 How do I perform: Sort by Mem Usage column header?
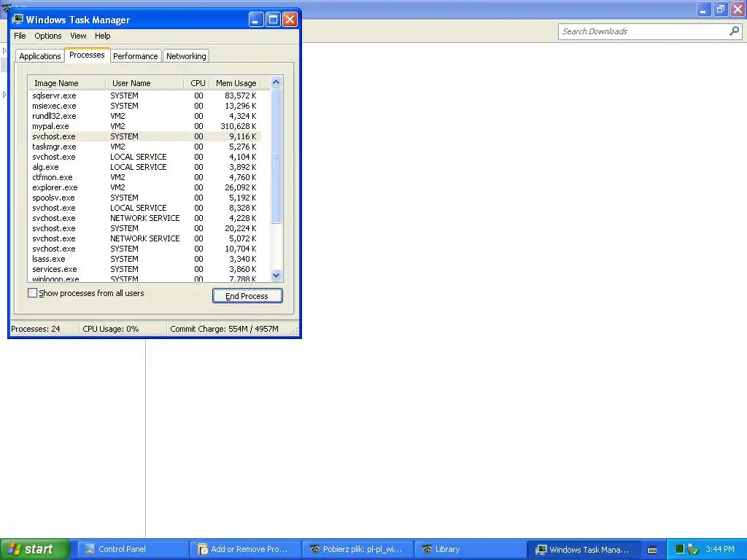click(x=236, y=83)
